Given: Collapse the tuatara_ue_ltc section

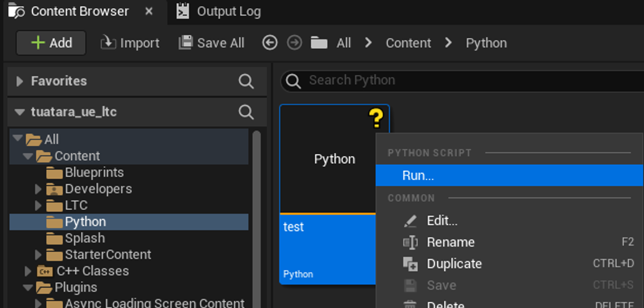Looking at the screenshot, I should (19, 112).
